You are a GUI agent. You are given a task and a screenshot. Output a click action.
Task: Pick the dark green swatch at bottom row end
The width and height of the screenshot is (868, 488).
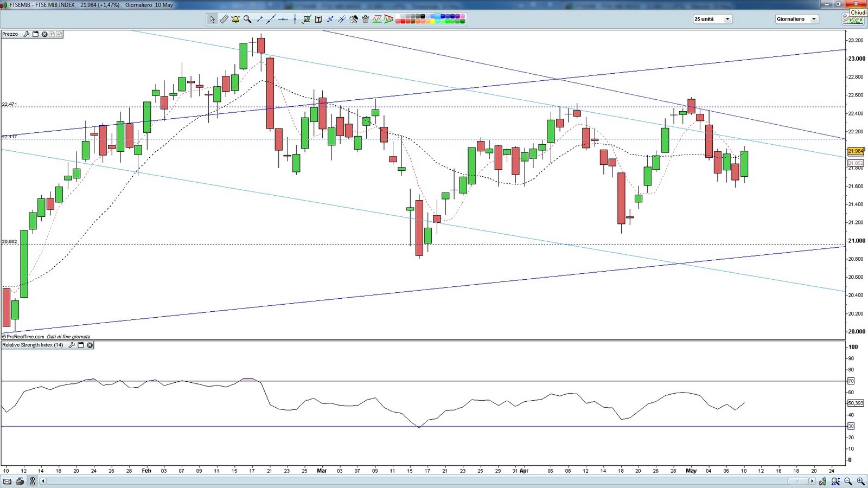point(463,22)
